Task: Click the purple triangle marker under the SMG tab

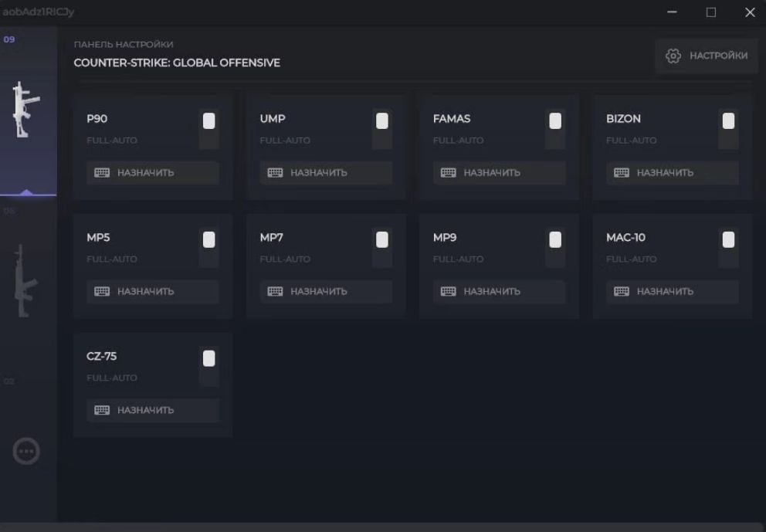Action: (x=26, y=192)
